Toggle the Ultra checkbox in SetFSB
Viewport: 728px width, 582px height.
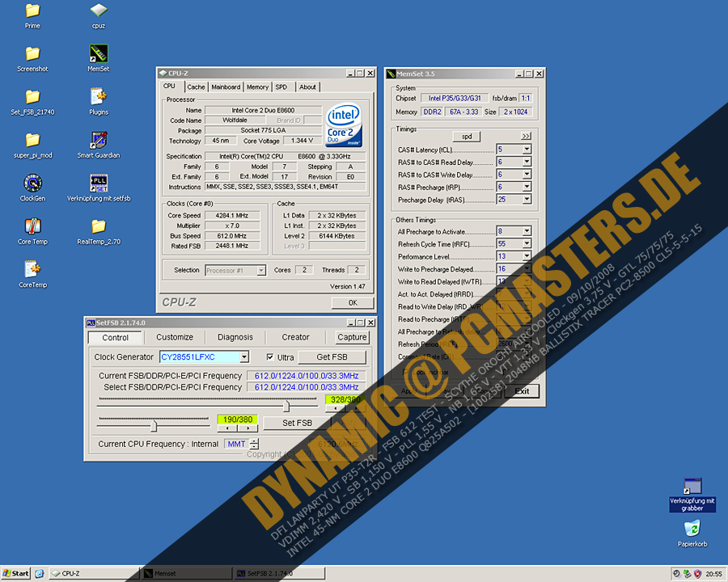pyautogui.click(x=269, y=357)
